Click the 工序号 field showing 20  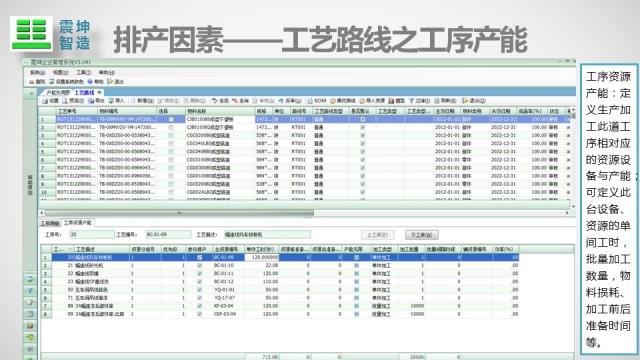pyautogui.click(x=91, y=235)
